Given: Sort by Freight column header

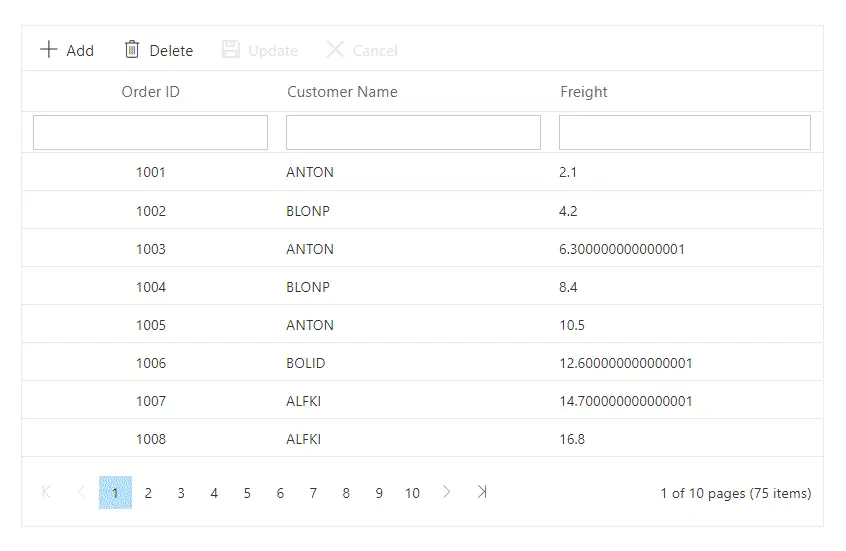Looking at the screenshot, I should [584, 92].
